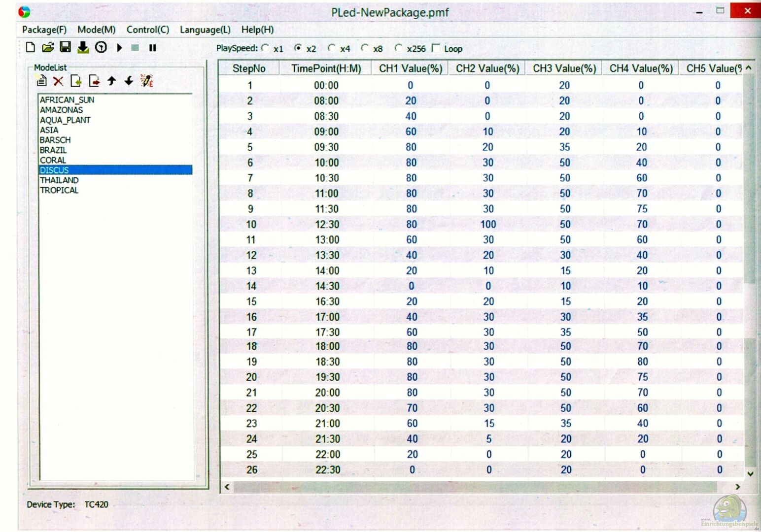Screen dimensions: 761x532
Task: Open the Language(L) menu
Action: pos(205,30)
